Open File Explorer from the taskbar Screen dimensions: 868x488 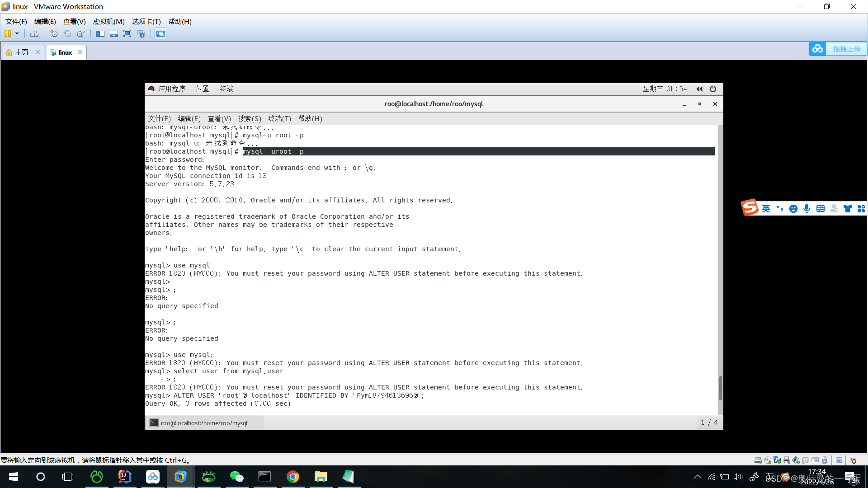(321, 477)
